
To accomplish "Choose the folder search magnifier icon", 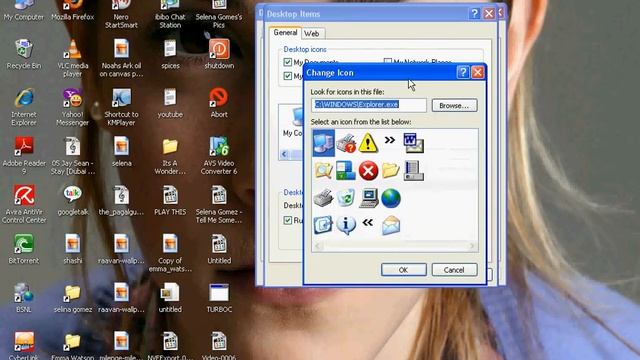I will (323, 170).
